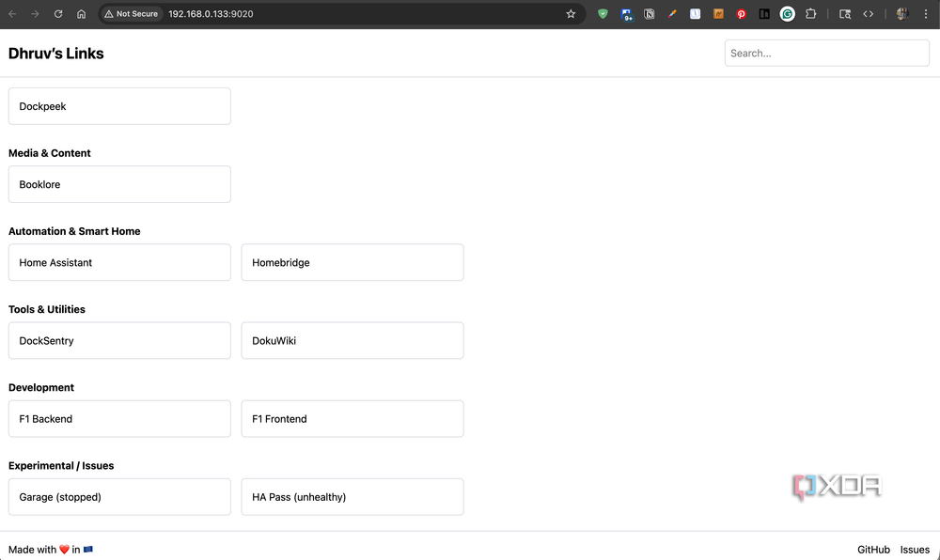Click the GitHub footer link
The image size is (940, 560).
tap(873, 550)
